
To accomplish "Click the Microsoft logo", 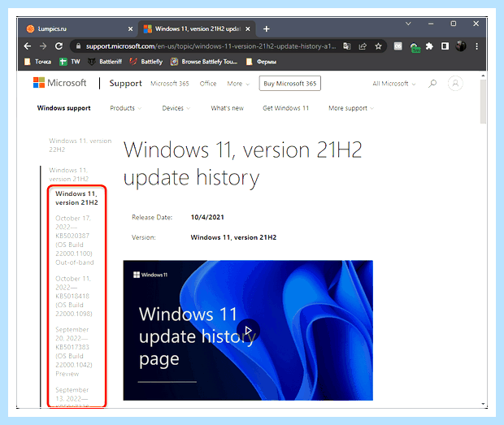I will [x=60, y=83].
